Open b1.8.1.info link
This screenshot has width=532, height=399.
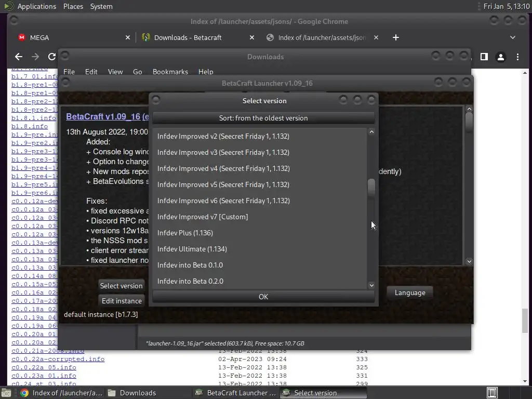34,118
